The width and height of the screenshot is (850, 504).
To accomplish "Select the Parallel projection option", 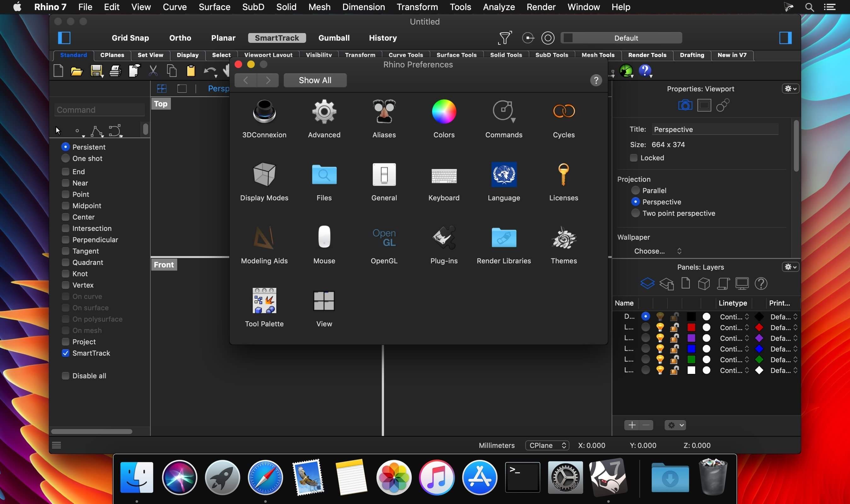I will point(635,191).
